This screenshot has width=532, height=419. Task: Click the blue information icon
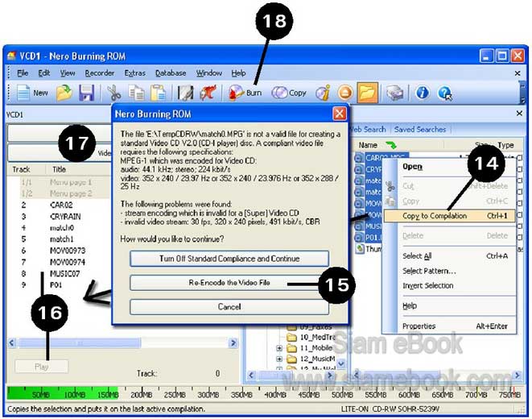[x=423, y=93]
